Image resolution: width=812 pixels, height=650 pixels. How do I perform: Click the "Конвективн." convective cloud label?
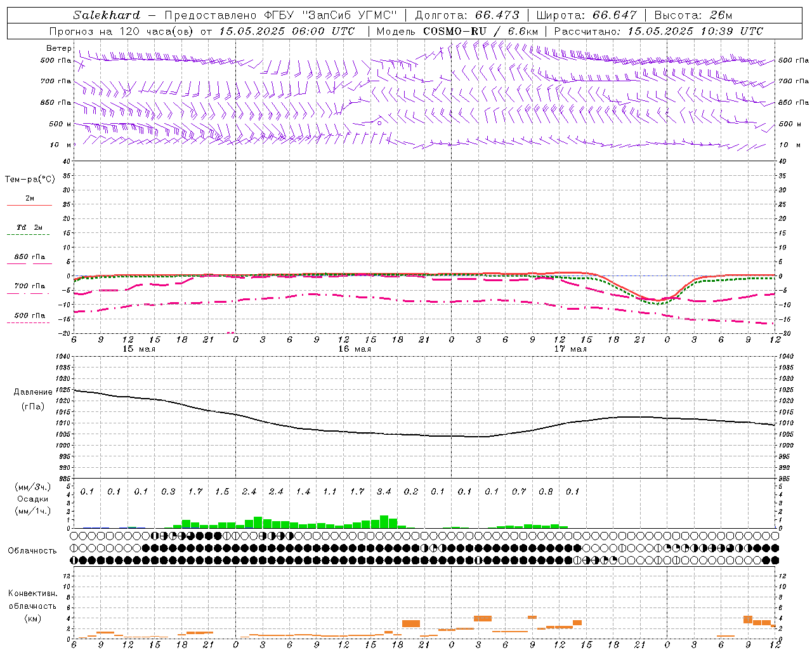click(x=32, y=594)
